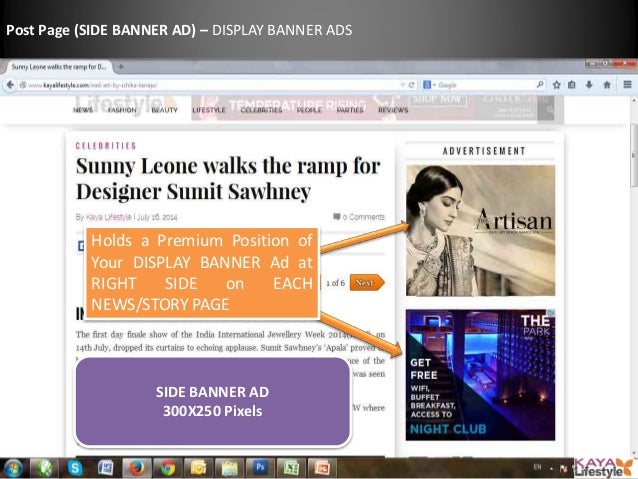Viewport: 638px width, 479px height.
Task: Open the search engine dropdown next to Google
Action: [x=435, y=85]
